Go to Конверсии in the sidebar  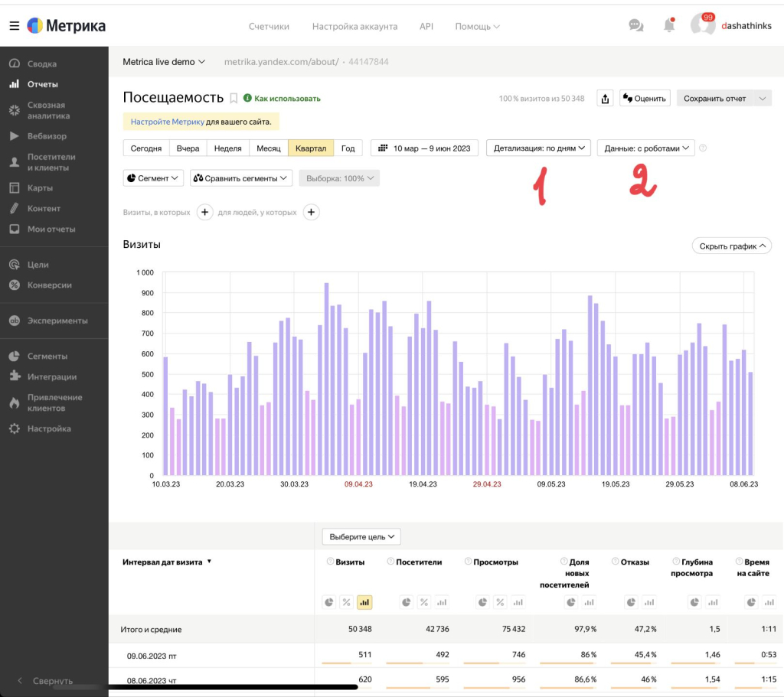(x=49, y=285)
